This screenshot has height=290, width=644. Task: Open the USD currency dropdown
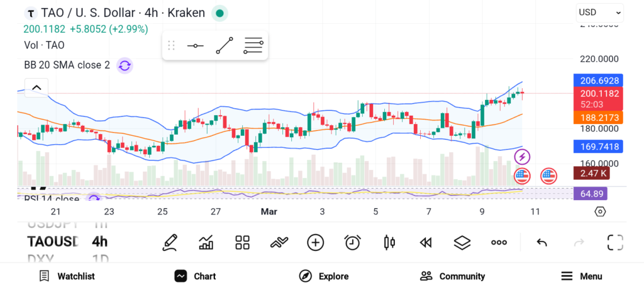(599, 12)
